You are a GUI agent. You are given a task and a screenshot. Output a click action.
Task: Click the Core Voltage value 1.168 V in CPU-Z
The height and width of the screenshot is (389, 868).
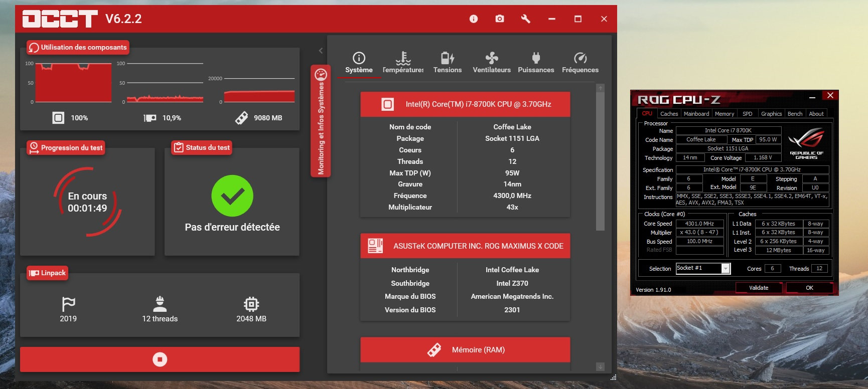click(763, 157)
